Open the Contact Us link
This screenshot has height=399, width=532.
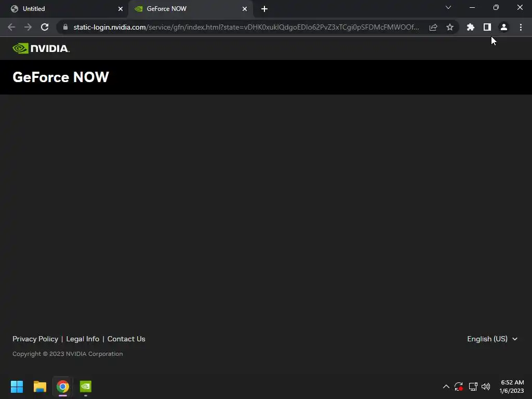pyautogui.click(x=126, y=339)
